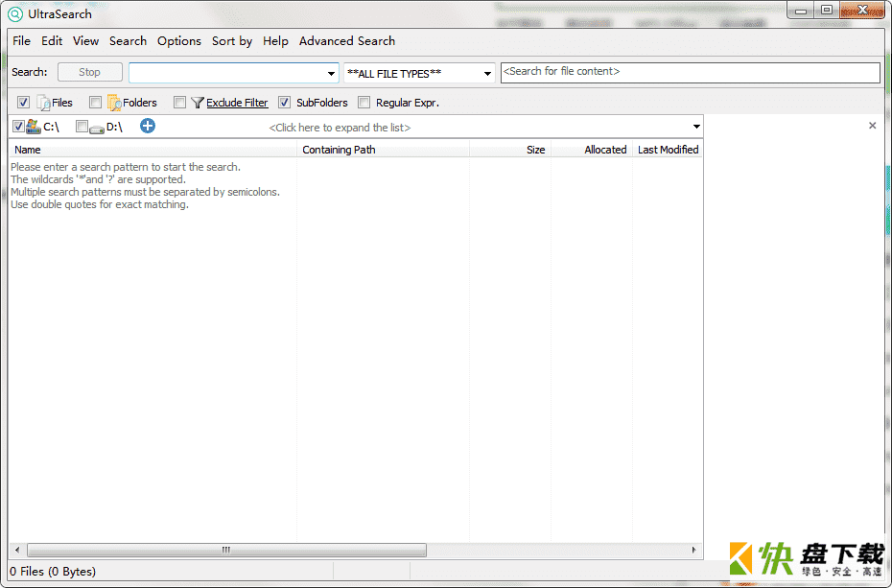Click the D:\ drive label
Image resolution: width=892 pixels, height=588 pixels.
(114, 127)
